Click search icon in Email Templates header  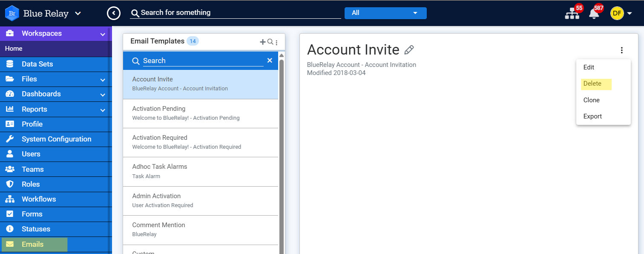click(270, 42)
